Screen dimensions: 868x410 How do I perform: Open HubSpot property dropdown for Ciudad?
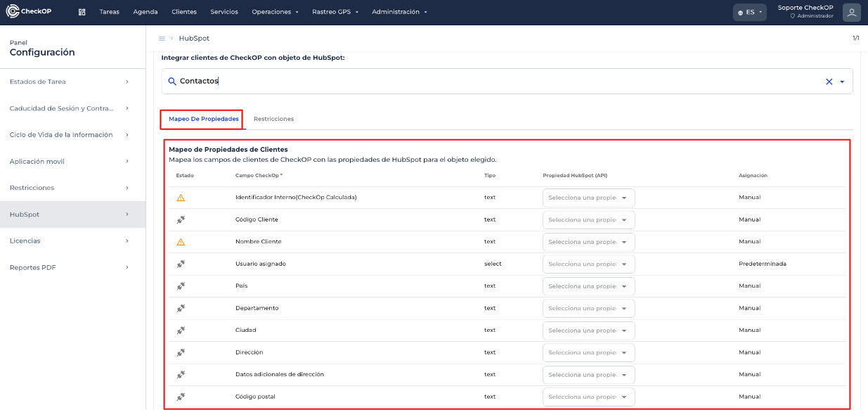tap(588, 331)
